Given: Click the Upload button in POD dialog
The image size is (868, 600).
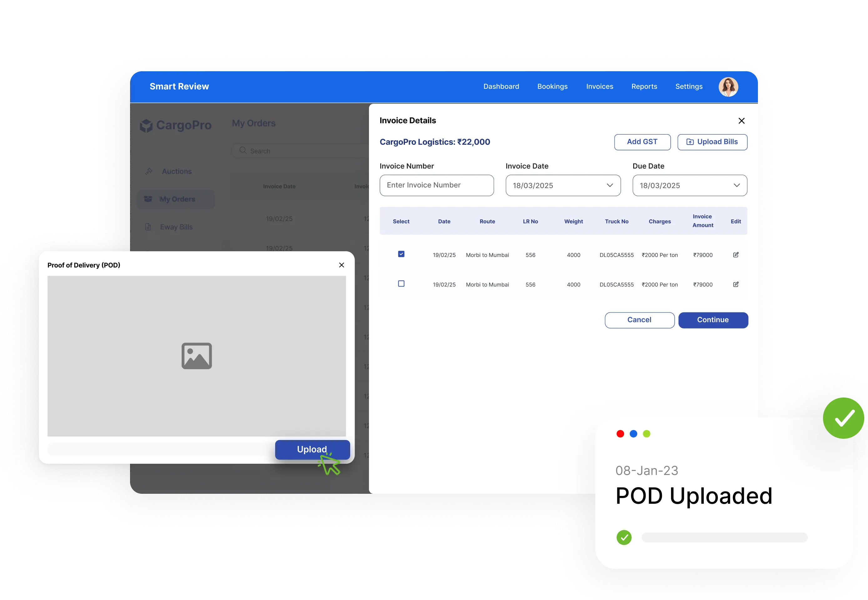Looking at the screenshot, I should coord(312,450).
